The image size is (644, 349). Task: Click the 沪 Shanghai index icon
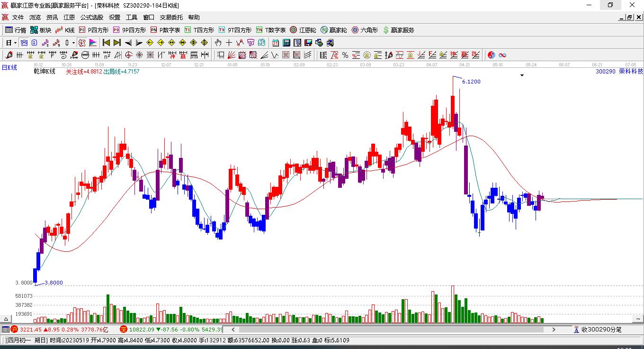coord(14,329)
